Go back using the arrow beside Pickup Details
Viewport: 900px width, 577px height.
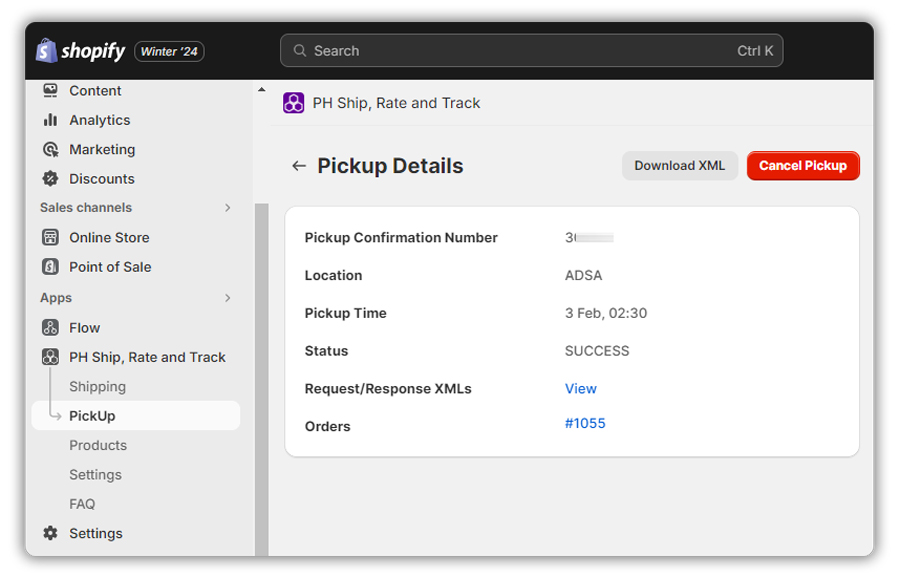pyautogui.click(x=298, y=166)
